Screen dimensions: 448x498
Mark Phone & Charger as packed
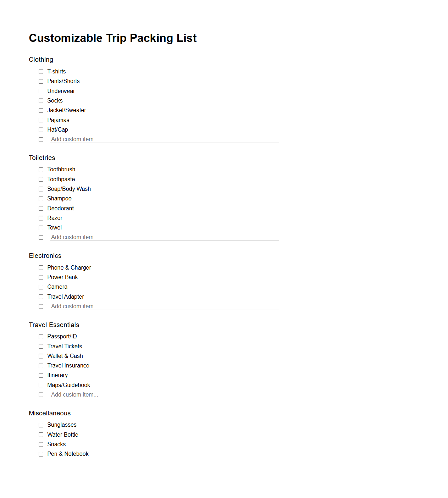click(41, 267)
